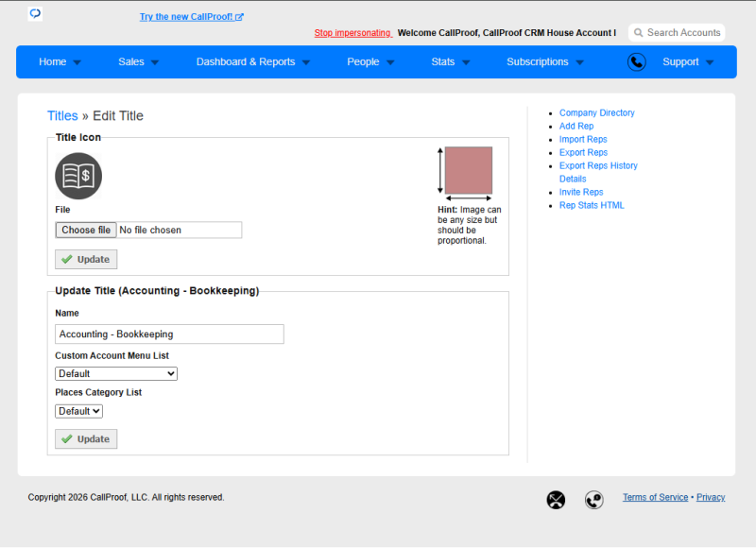Open the Custom Account Menu List dropdown
The width and height of the screenshot is (756, 548).
pyautogui.click(x=116, y=373)
